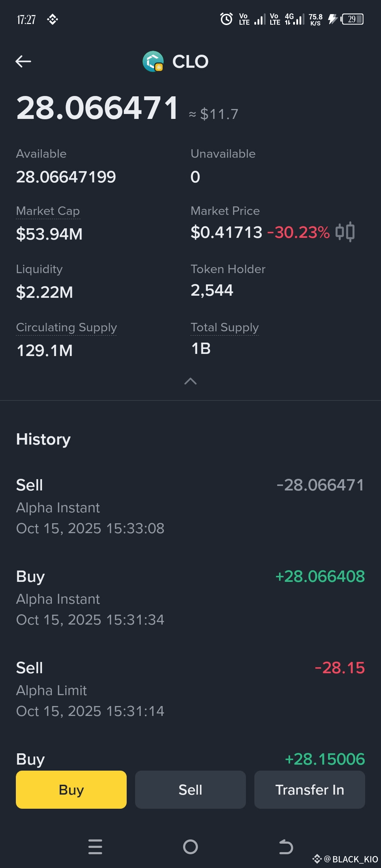Tap the battery status indicator

point(352,19)
